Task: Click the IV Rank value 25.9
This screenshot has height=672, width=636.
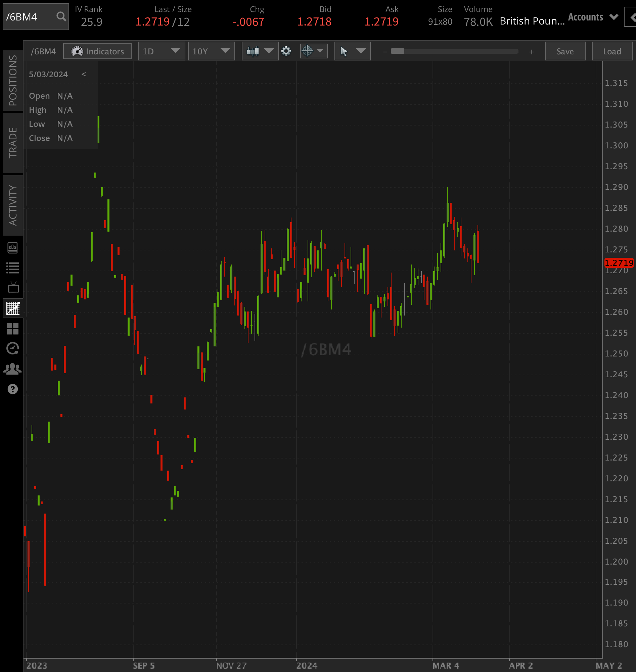Action: tap(92, 22)
